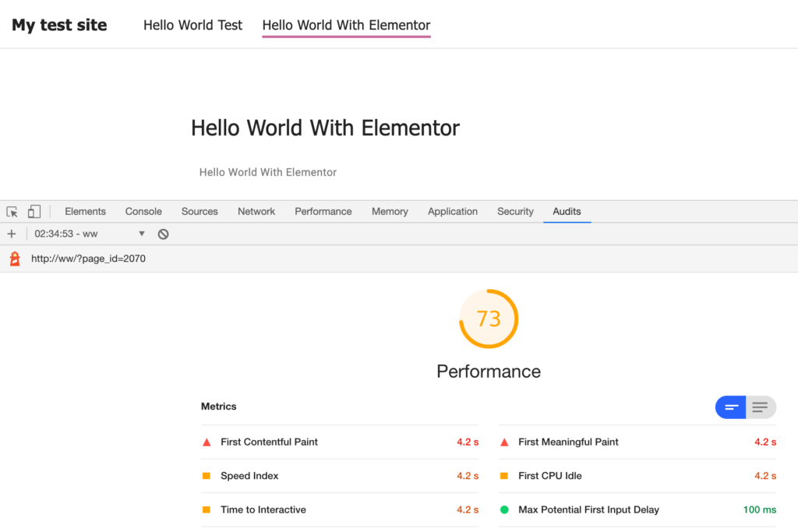Click the orange square beside First CPU Idle
This screenshot has height=532, width=798.
[x=504, y=476]
